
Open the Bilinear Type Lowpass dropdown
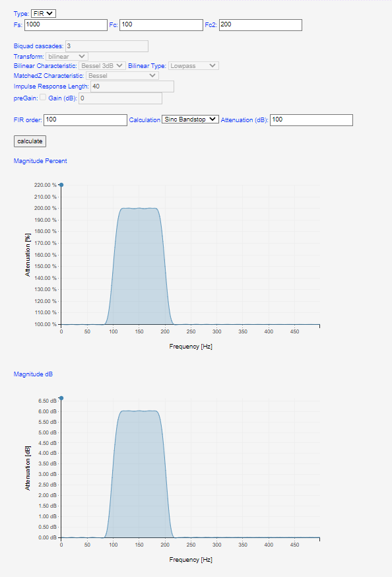(193, 66)
